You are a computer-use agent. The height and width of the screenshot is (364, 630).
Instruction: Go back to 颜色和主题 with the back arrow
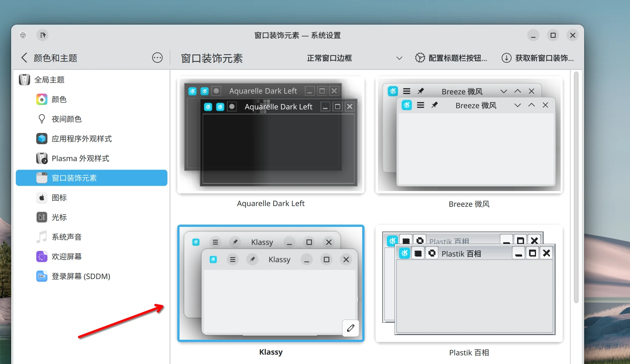24,58
